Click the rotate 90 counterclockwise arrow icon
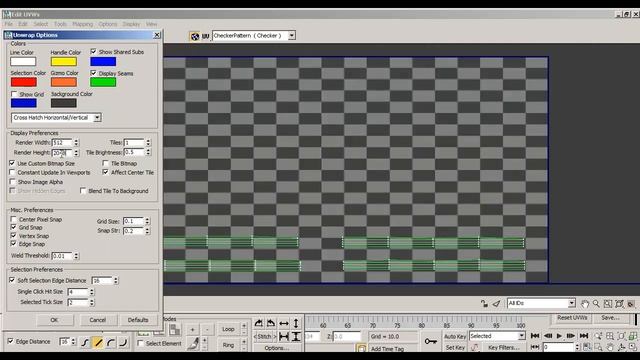 (271, 323)
